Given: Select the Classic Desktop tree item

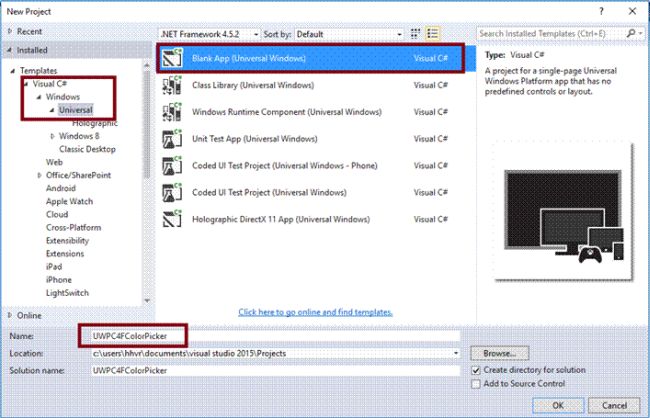Looking at the screenshot, I should coord(87,149).
